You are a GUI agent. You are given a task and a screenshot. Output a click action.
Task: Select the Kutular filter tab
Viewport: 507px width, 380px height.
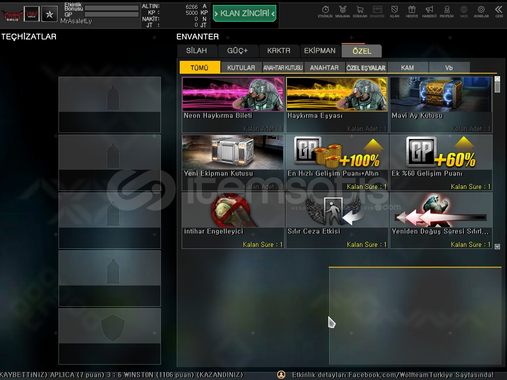tap(241, 68)
